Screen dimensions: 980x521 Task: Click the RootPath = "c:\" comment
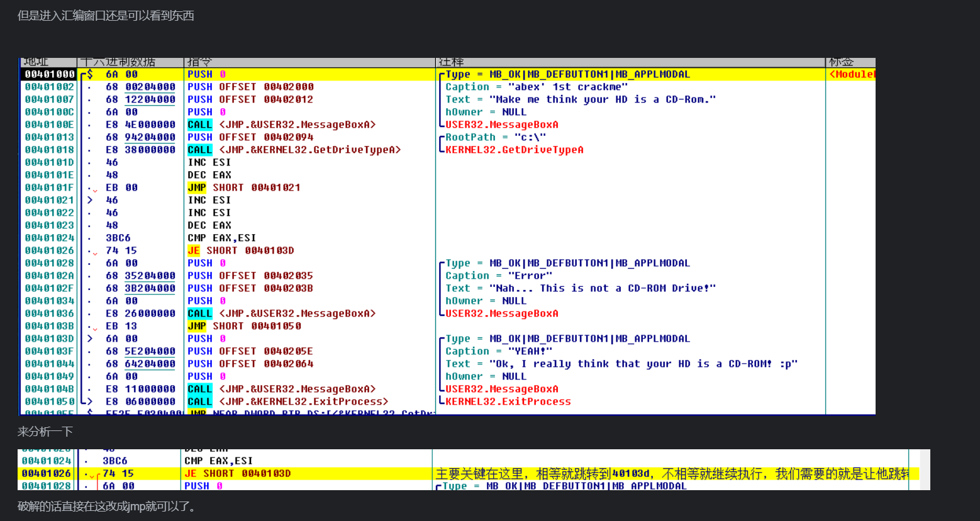(496, 137)
